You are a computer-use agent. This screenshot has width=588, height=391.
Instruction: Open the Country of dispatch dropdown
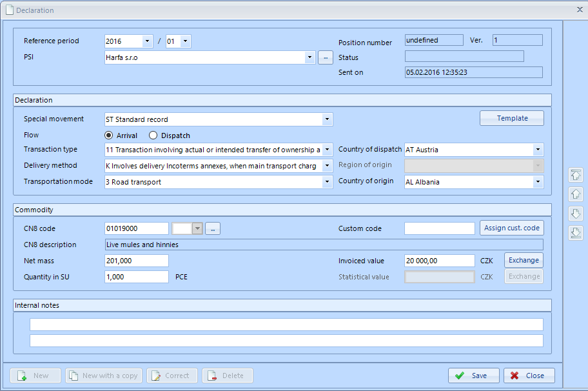click(x=538, y=150)
